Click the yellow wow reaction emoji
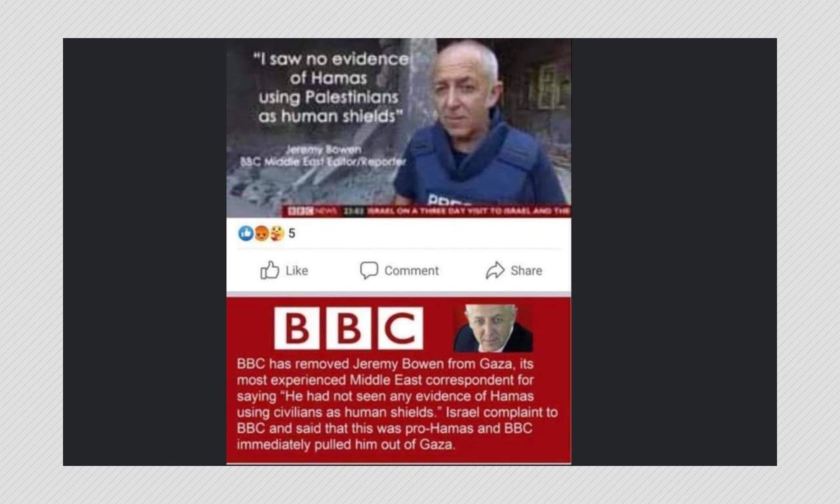840x504 pixels. click(x=277, y=234)
